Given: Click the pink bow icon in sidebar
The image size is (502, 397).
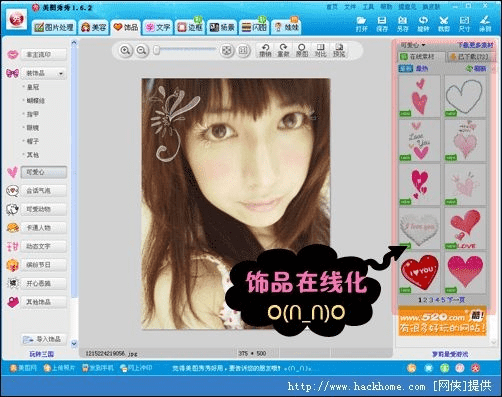Looking at the screenshot, I should pyautogui.click(x=13, y=73).
